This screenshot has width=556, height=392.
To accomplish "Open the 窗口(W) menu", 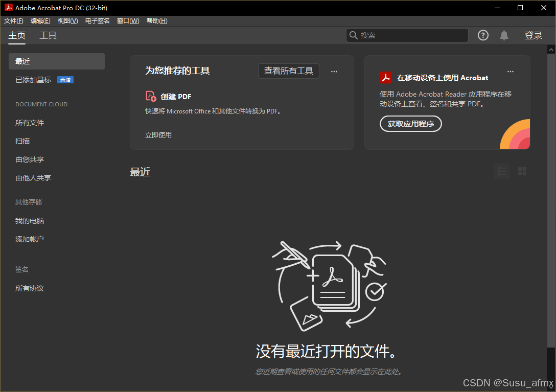I will point(128,21).
